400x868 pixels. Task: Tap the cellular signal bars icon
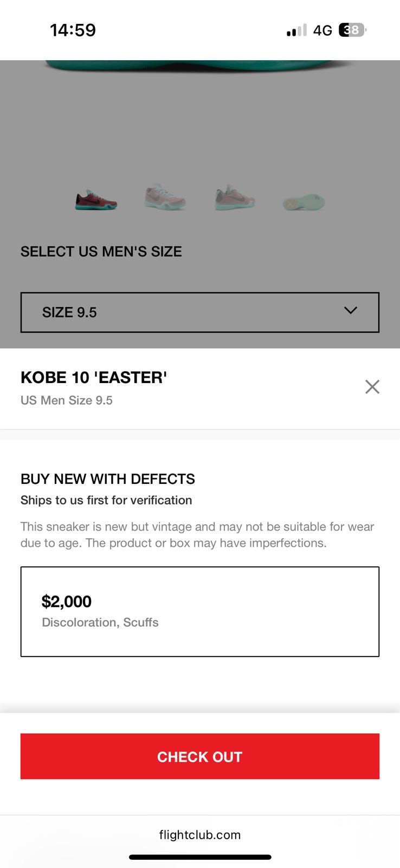coord(296,30)
